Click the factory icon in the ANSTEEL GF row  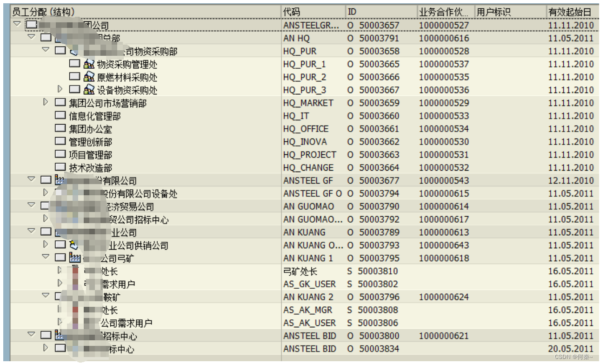click(60, 180)
